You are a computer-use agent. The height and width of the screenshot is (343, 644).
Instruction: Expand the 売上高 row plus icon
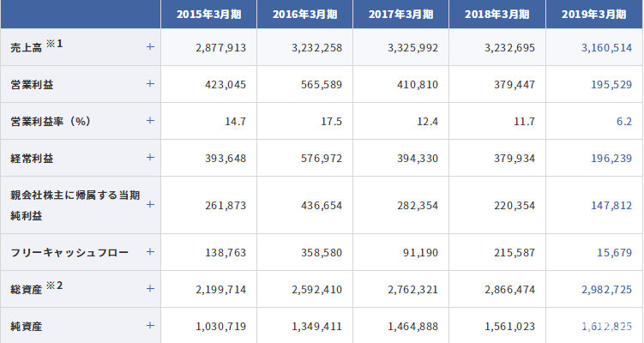pos(150,47)
